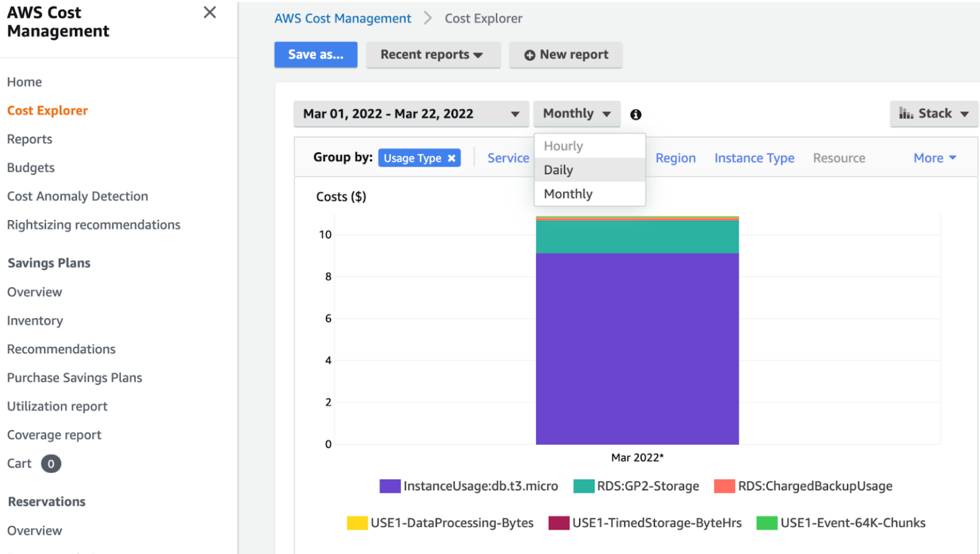This screenshot has width=980, height=554.
Task: Group by Instance Type
Action: click(x=754, y=158)
